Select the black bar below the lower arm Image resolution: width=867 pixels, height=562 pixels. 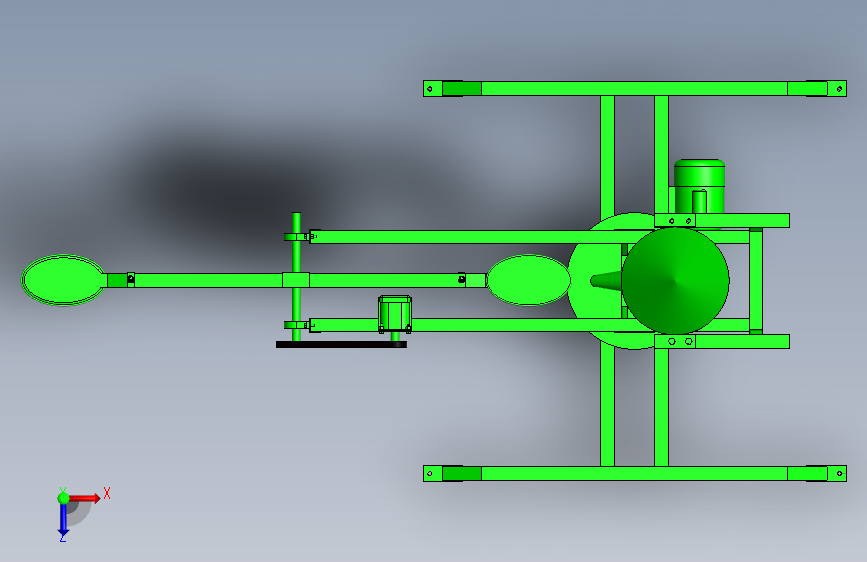coord(341,345)
